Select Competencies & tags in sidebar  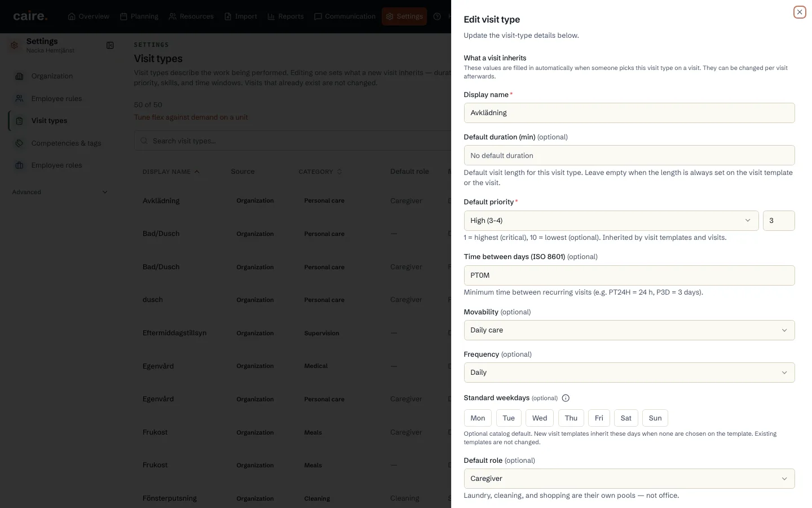pyautogui.click(x=60, y=143)
